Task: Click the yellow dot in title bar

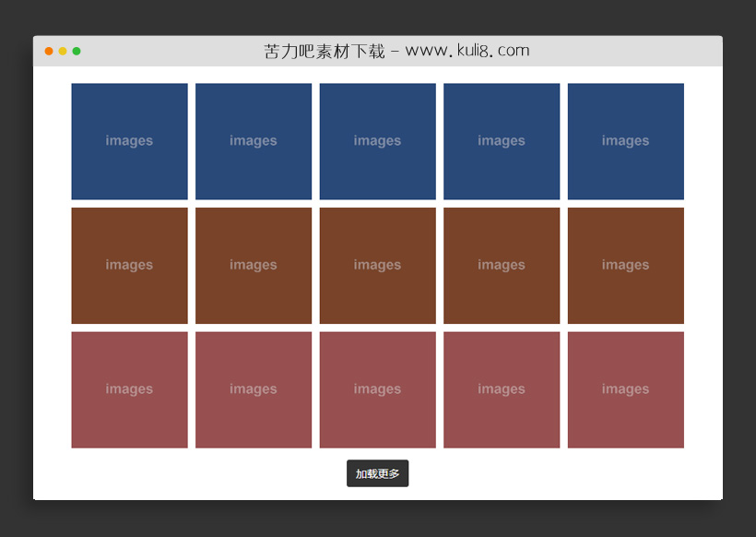Action: [x=63, y=52]
